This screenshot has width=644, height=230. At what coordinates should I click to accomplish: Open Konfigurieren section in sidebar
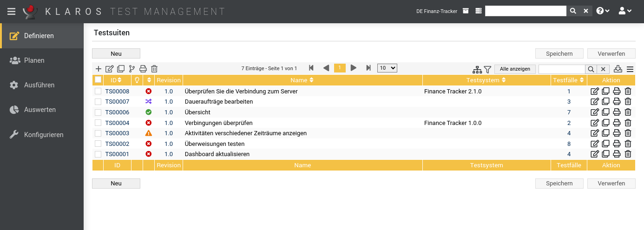[42, 135]
